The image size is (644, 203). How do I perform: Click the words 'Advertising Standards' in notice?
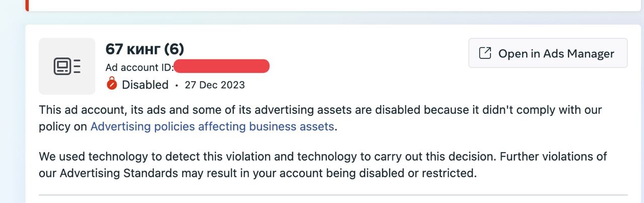pyautogui.click(x=119, y=173)
